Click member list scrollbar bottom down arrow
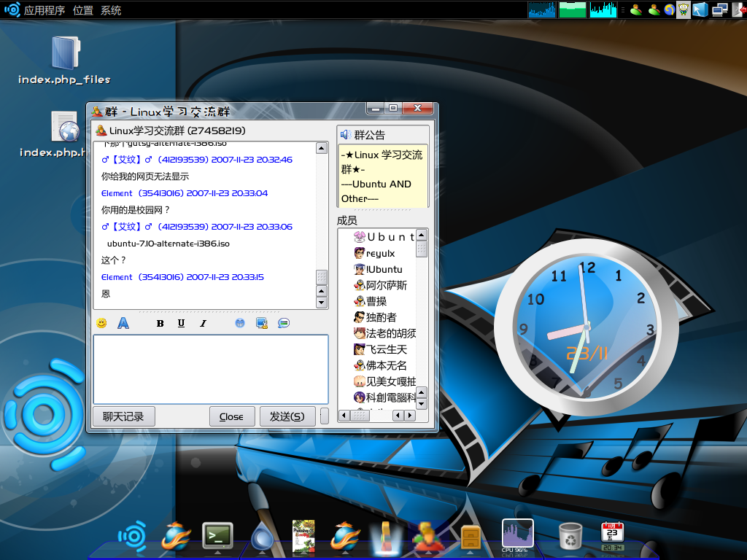The width and height of the screenshot is (747, 560). point(422,404)
